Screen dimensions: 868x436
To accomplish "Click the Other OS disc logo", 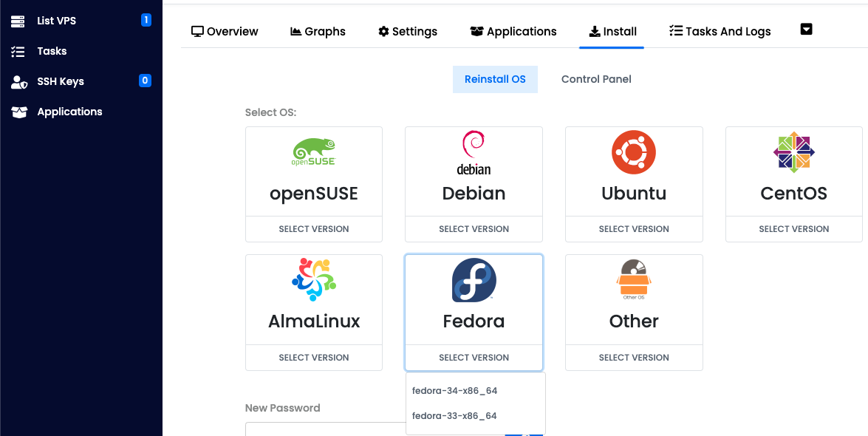I will (634, 280).
